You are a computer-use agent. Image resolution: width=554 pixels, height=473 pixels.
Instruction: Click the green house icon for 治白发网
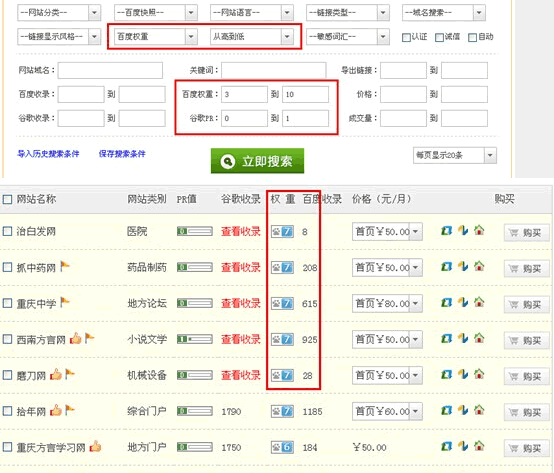[479, 231]
